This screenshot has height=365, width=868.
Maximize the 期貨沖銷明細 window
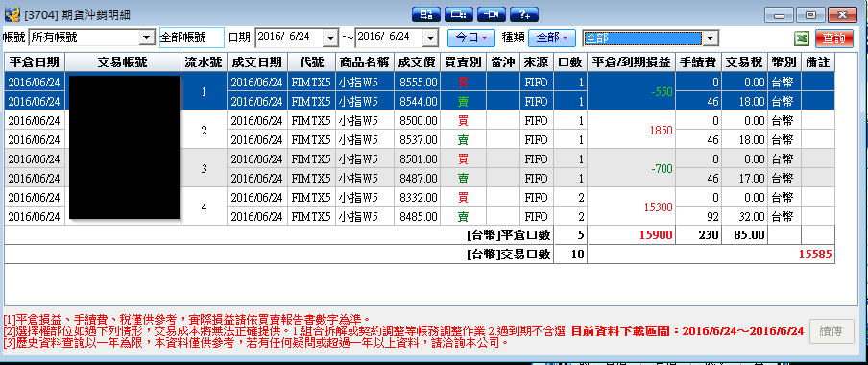click(x=811, y=15)
